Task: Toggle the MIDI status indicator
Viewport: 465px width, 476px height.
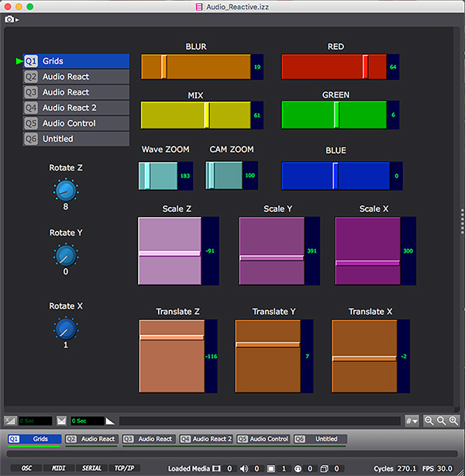Action: [x=59, y=468]
